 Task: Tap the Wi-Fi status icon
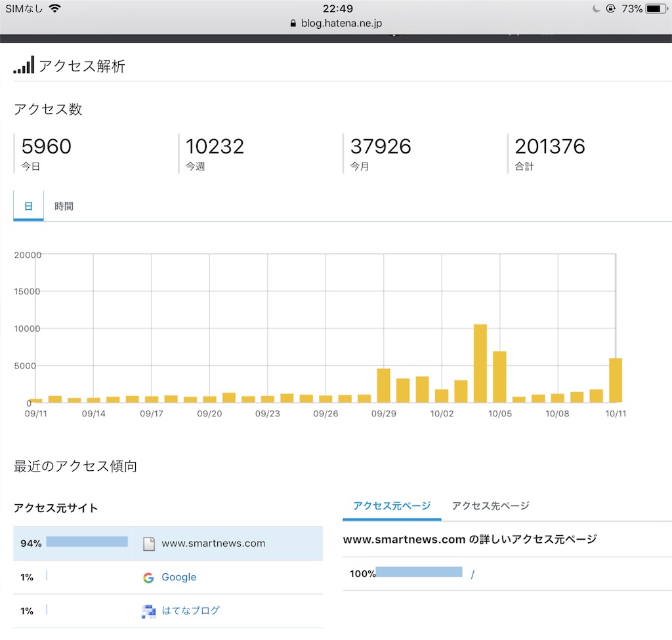tap(54, 8)
